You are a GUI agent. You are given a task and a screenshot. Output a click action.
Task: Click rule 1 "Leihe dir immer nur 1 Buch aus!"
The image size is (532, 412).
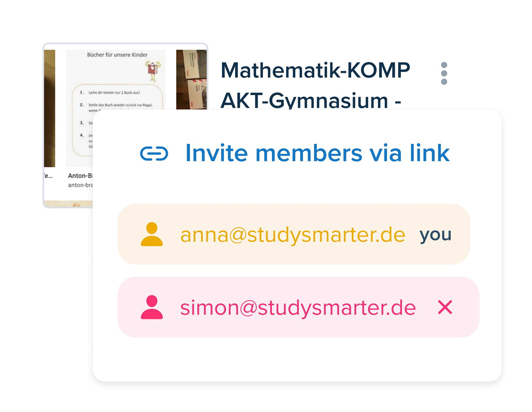click(x=114, y=92)
